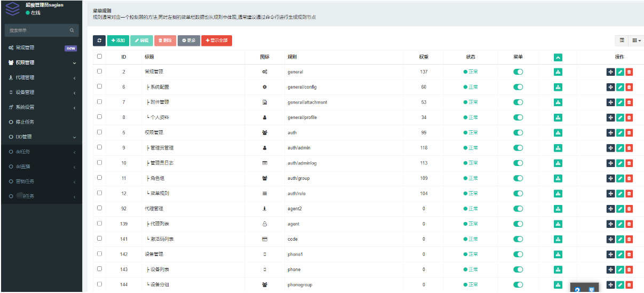The height and width of the screenshot is (293, 644).
Task: Click the green 添加 button
Action: pyautogui.click(x=118, y=41)
